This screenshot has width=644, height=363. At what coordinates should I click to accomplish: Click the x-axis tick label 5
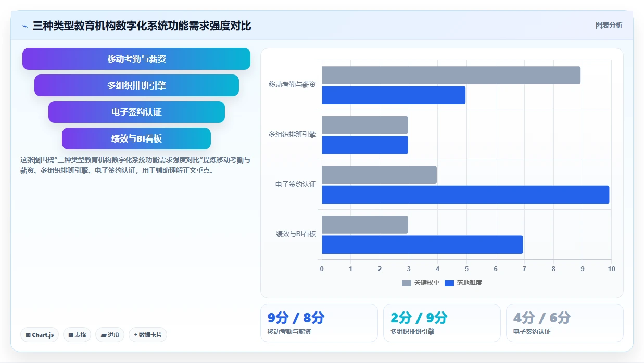[466, 269]
